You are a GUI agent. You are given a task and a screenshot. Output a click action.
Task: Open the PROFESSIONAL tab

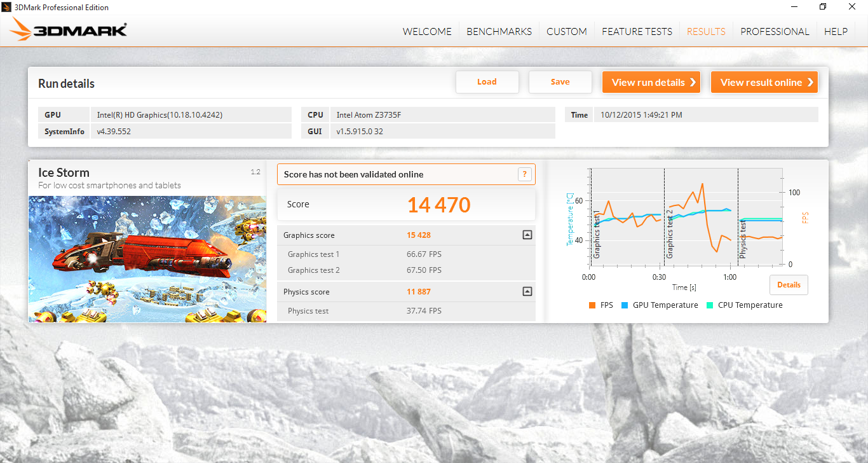point(775,31)
